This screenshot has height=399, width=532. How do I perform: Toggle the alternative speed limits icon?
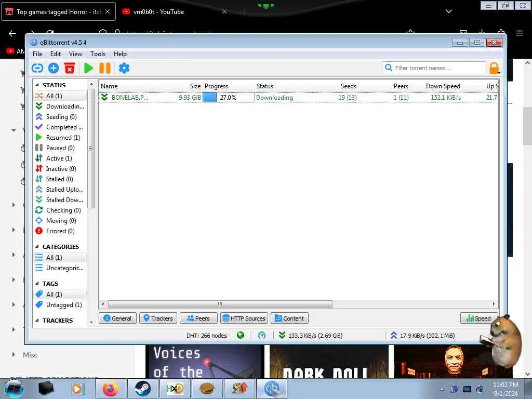coord(262,336)
